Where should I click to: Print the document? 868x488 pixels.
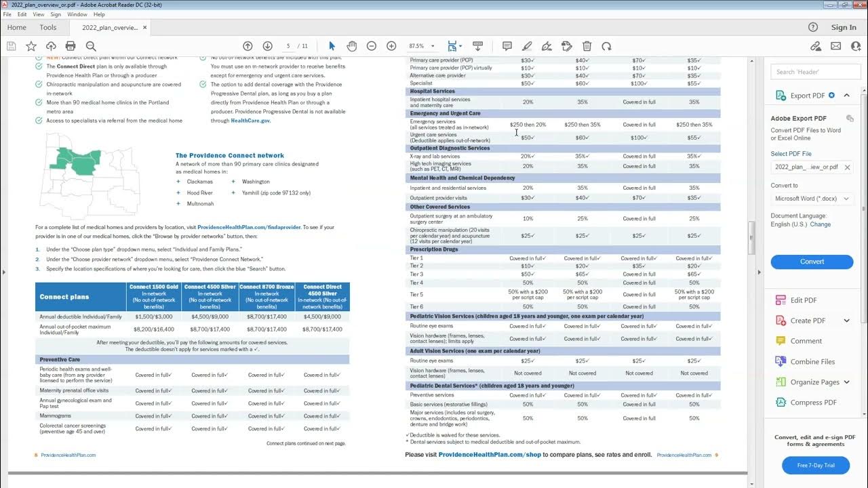pos(71,46)
